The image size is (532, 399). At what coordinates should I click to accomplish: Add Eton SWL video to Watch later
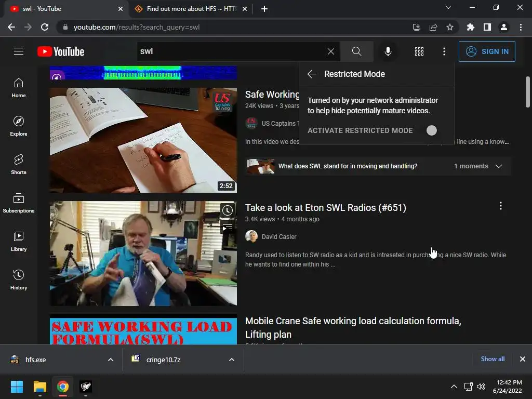click(227, 210)
